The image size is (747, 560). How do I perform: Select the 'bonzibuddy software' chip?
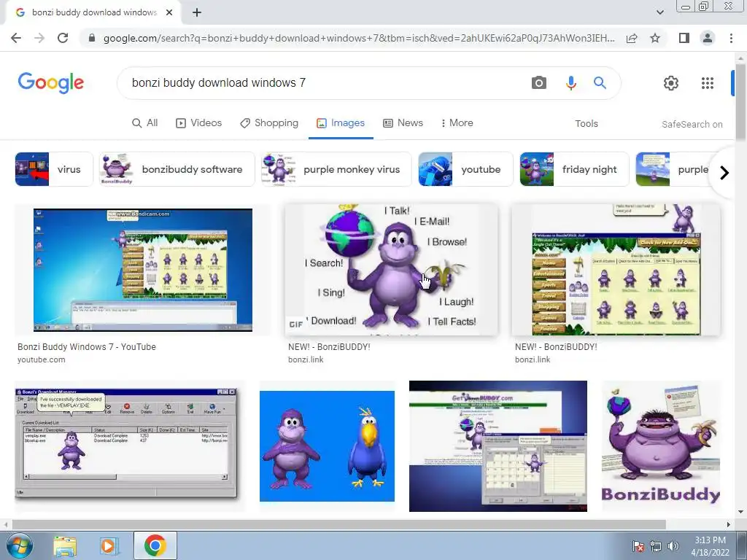[177, 169]
